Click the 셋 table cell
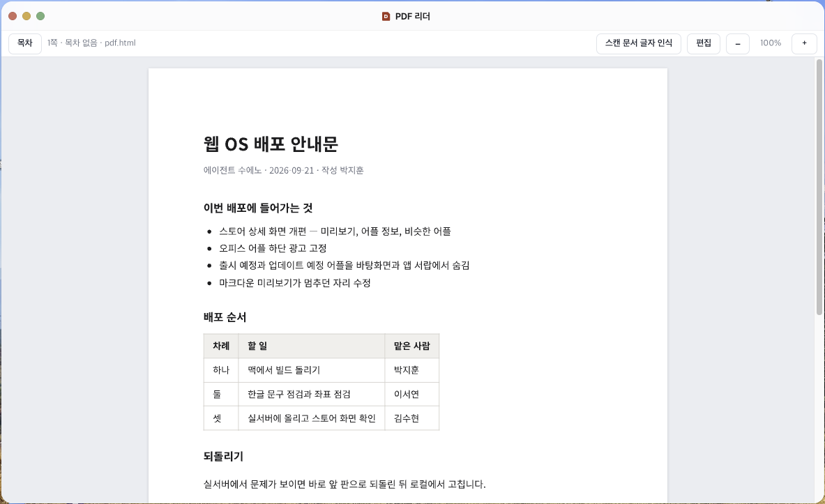 coord(221,418)
